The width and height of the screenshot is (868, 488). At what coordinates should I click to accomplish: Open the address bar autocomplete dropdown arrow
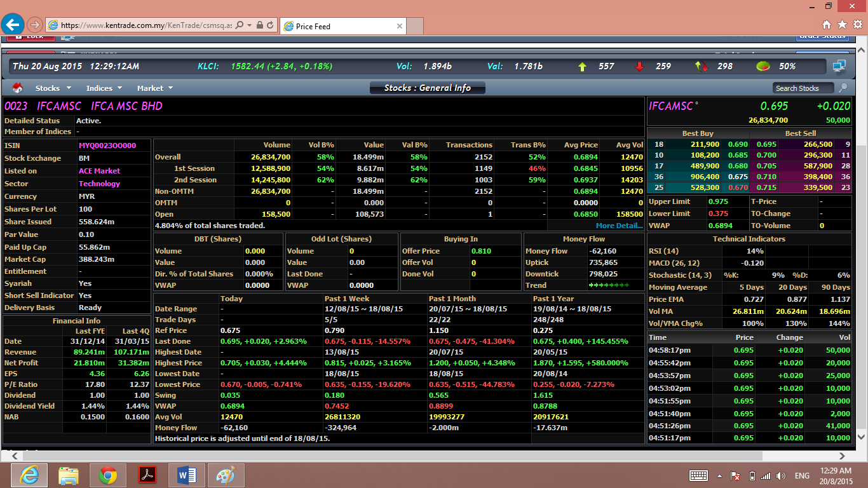[x=249, y=25]
